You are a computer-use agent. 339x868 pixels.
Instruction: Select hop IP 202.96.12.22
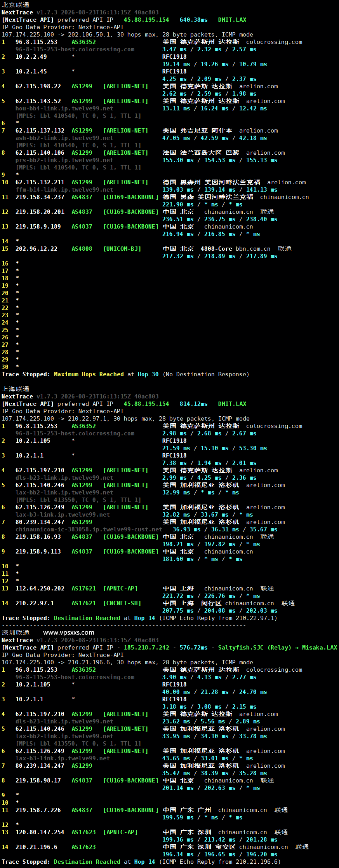(37, 249)
